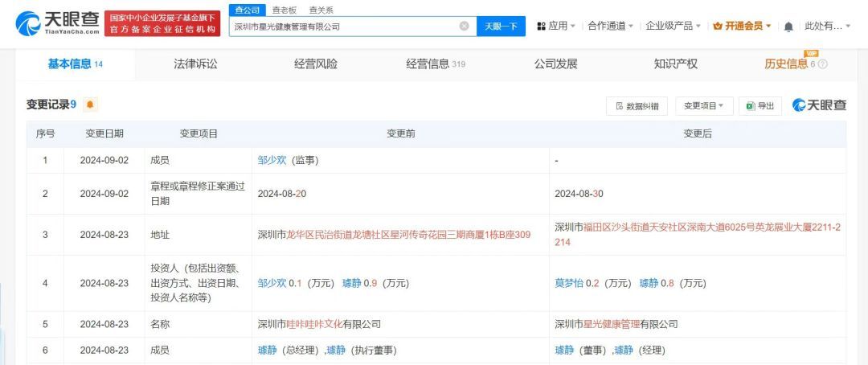Open the 数据纠错 data correction button
This screenshot has width=868, height=365.
point(637,105)
